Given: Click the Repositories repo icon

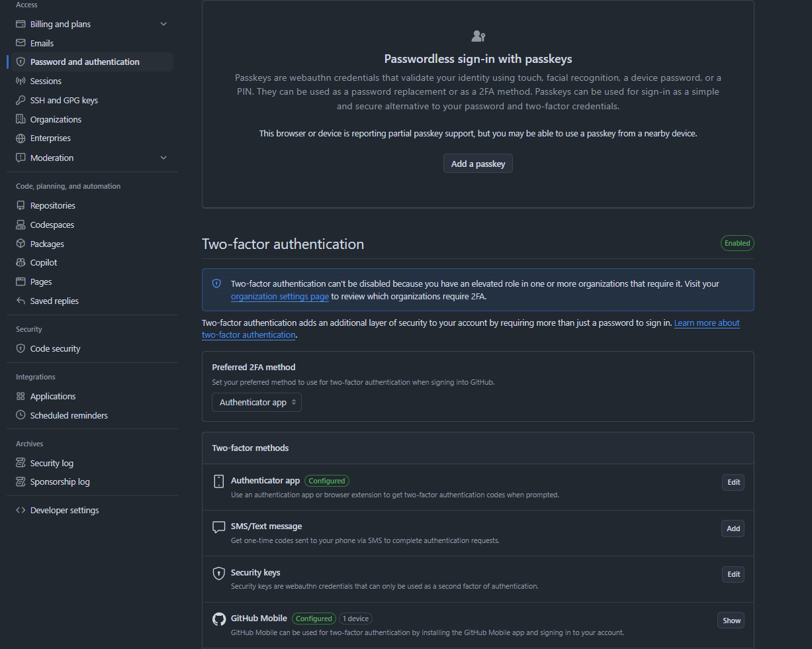Looking at the screenshot, I should 21,206.
